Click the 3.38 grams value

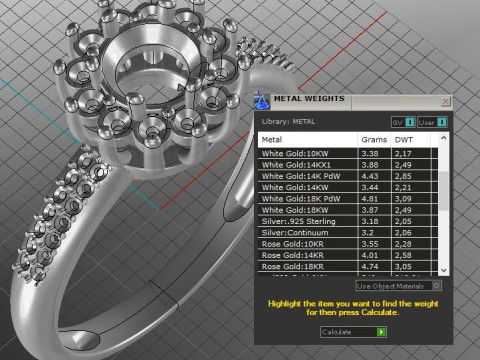point(370,154)
